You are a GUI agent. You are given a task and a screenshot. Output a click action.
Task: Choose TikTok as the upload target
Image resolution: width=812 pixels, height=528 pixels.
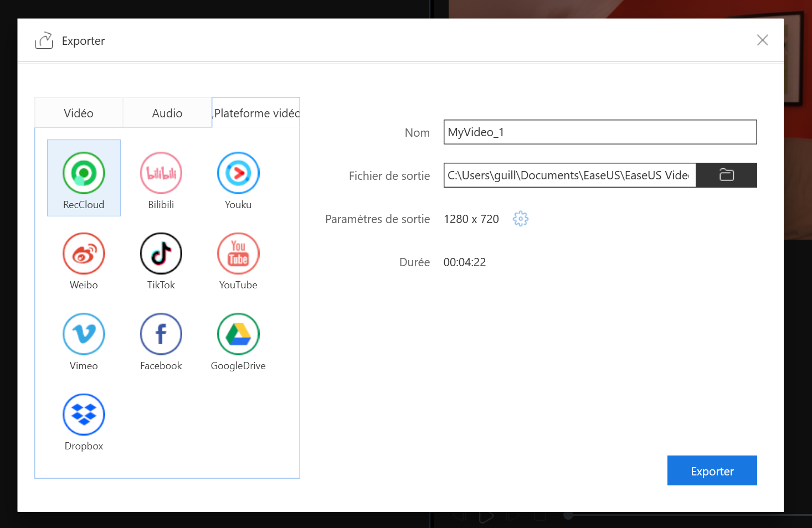coord(161,253)
